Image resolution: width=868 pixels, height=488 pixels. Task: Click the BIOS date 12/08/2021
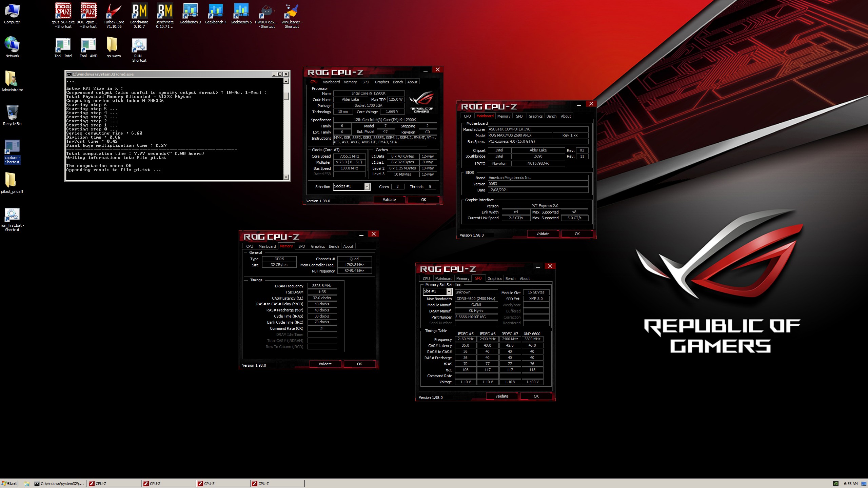click(x=538, y=190)
